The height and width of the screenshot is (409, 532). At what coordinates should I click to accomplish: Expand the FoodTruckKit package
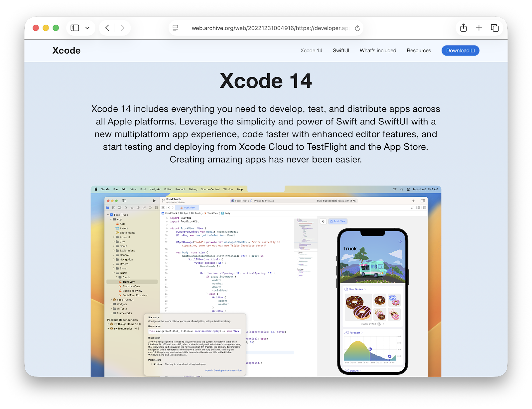(111, 300)
